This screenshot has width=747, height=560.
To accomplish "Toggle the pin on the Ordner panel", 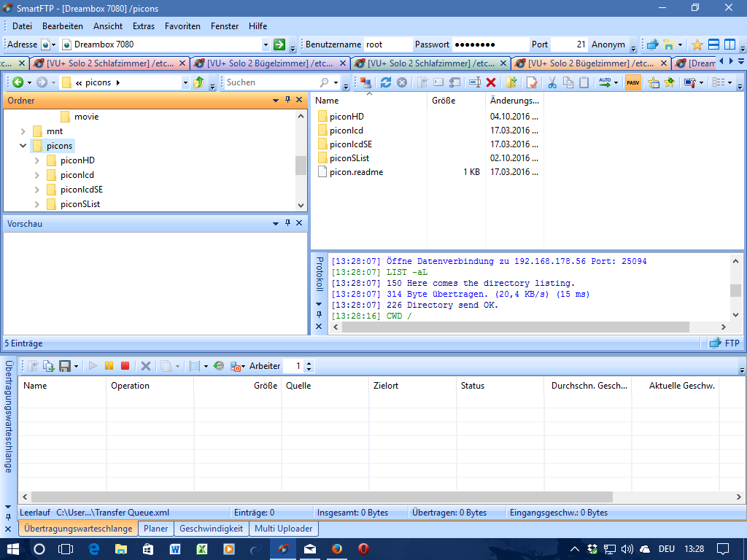I will pyautogui.click(x=287, y=100).
